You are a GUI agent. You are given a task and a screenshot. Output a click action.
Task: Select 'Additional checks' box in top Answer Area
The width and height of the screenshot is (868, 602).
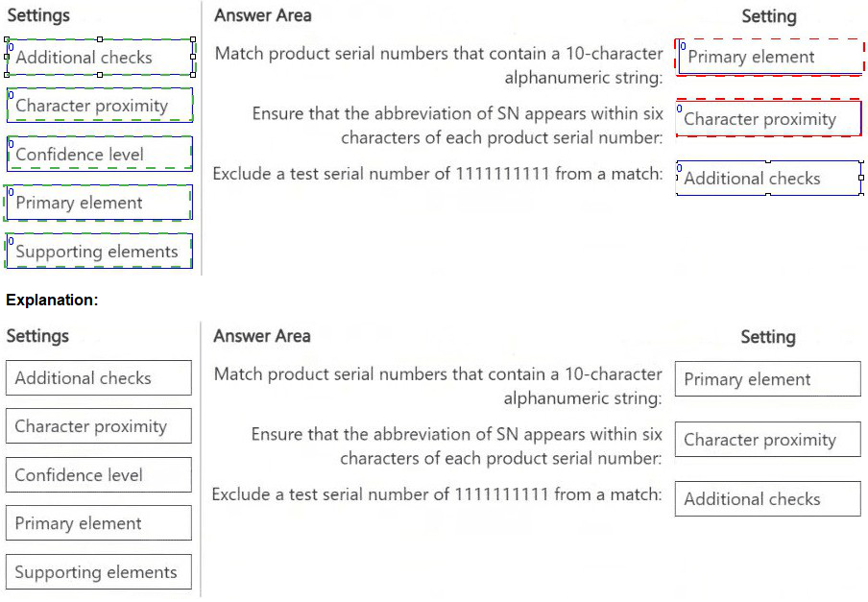coord(769,179)
